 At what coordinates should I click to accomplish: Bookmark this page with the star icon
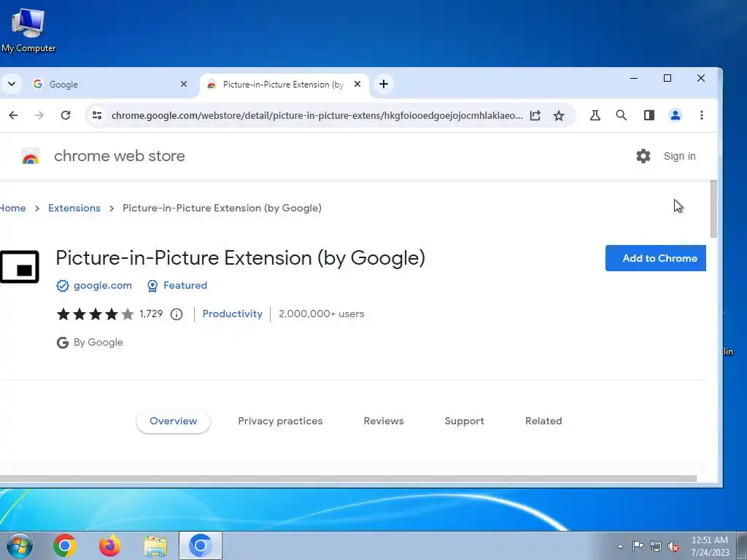coord(559,115)
